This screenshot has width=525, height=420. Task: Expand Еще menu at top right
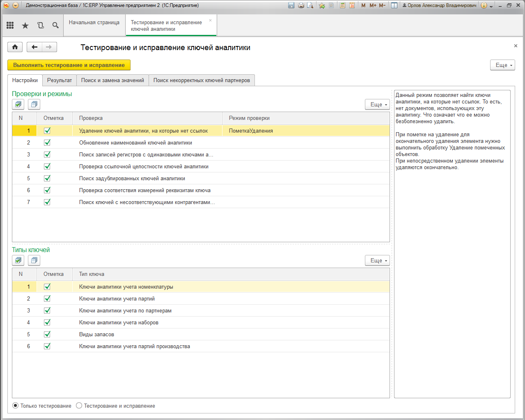click(502, 65)
